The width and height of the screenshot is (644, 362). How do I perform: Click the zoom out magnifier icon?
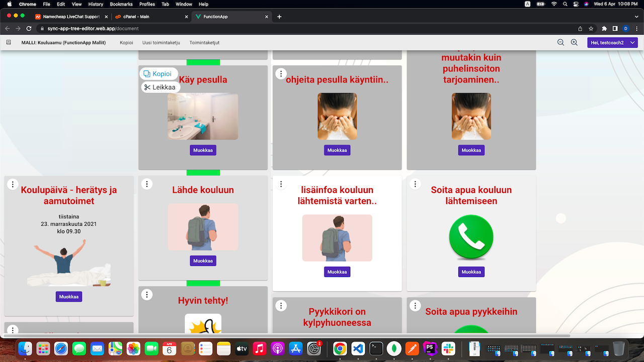pyautogui.click(x=560, y=43)
